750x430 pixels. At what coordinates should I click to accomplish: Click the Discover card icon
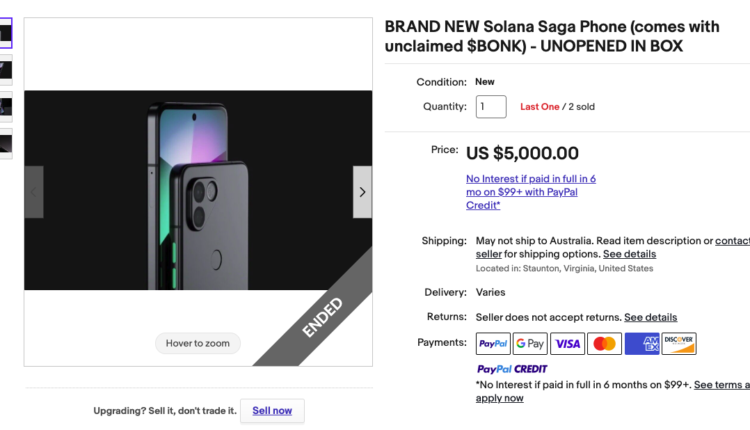[x=679, y=344]
